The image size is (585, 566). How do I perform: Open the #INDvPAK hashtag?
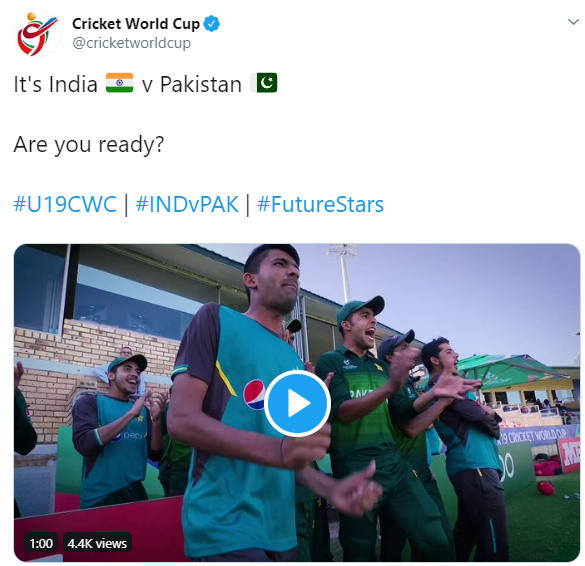pos(187,204)
